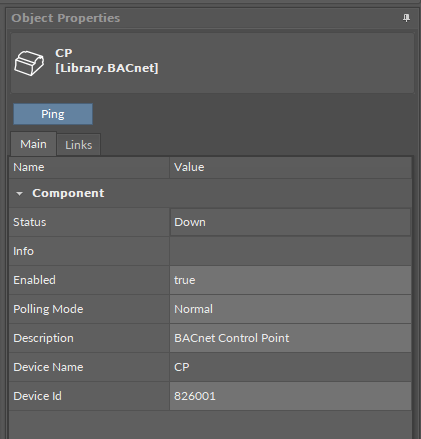Select the Polling Mode row label
Screen dimensions: 421x439
click(48, 309)
